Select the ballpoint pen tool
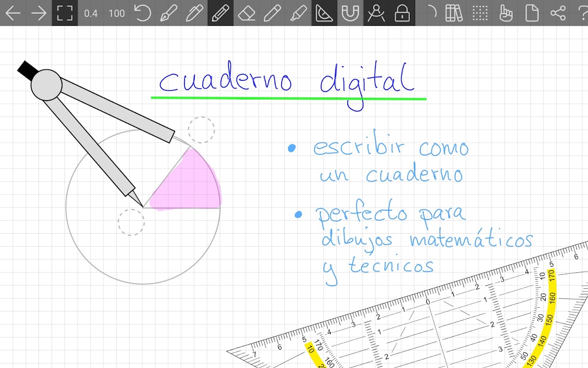 195,13
